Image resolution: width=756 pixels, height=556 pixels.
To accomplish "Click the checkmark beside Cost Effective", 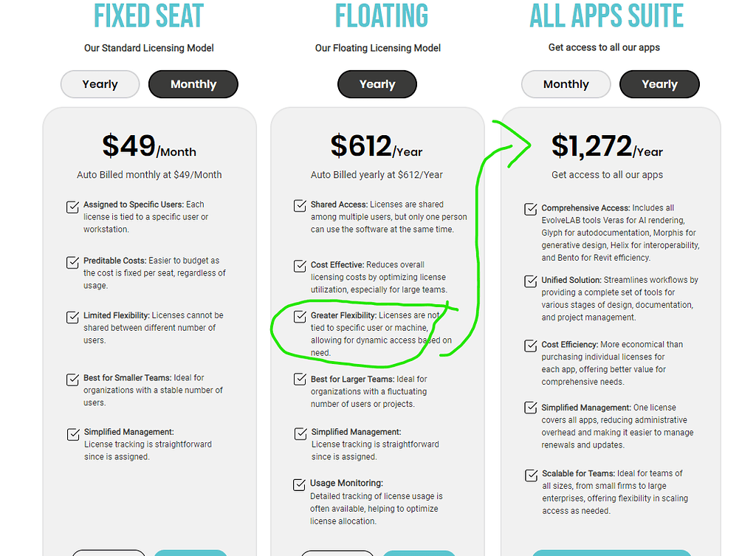I will (x=300, y=267).
